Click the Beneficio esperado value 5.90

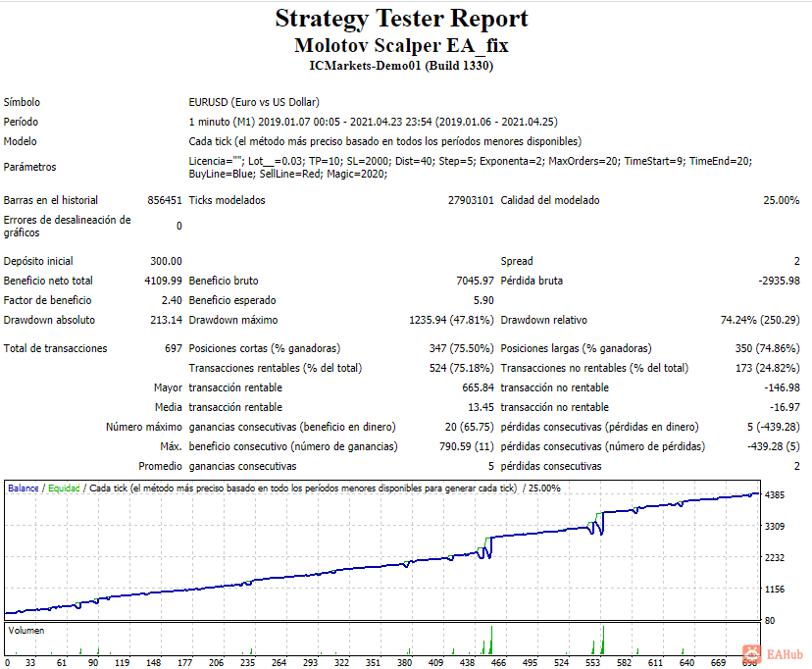click(483, 300)
